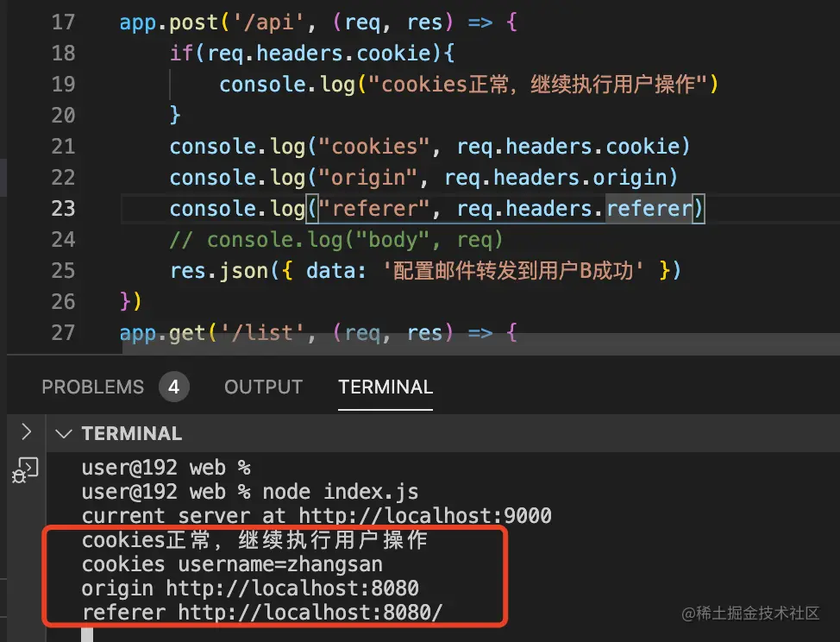
Task: Click terminal line "node index.js"
Action: [340, 492]
